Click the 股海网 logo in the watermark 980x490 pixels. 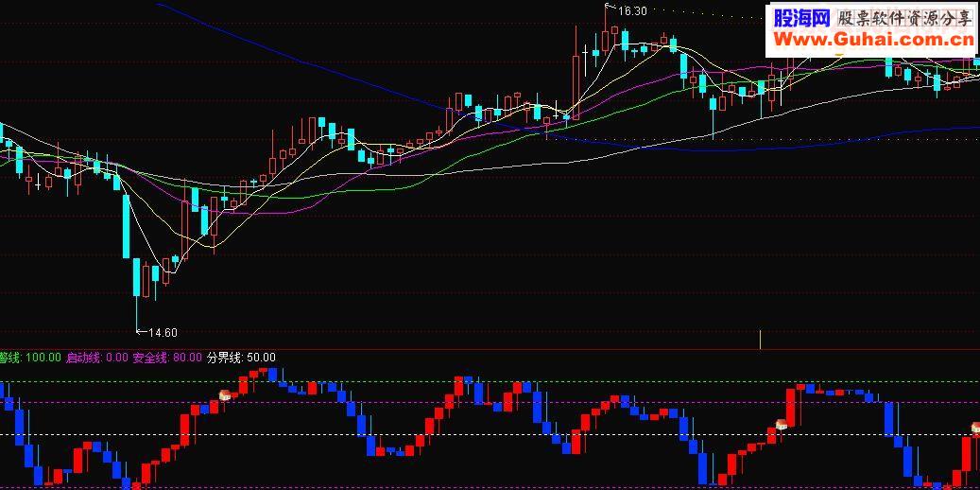click(801, 19)
